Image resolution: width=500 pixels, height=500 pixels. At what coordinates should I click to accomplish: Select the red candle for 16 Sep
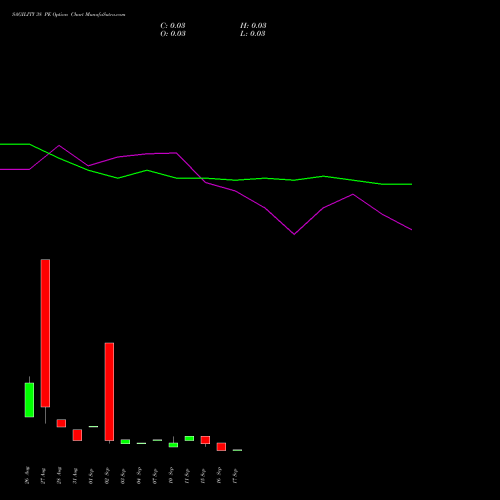(x=221, y=447)
